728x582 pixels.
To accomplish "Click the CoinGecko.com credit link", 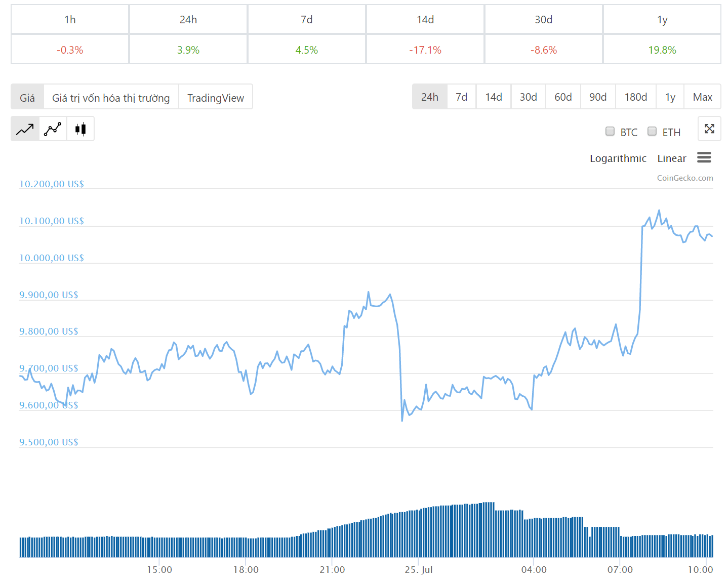I will 685,178.
